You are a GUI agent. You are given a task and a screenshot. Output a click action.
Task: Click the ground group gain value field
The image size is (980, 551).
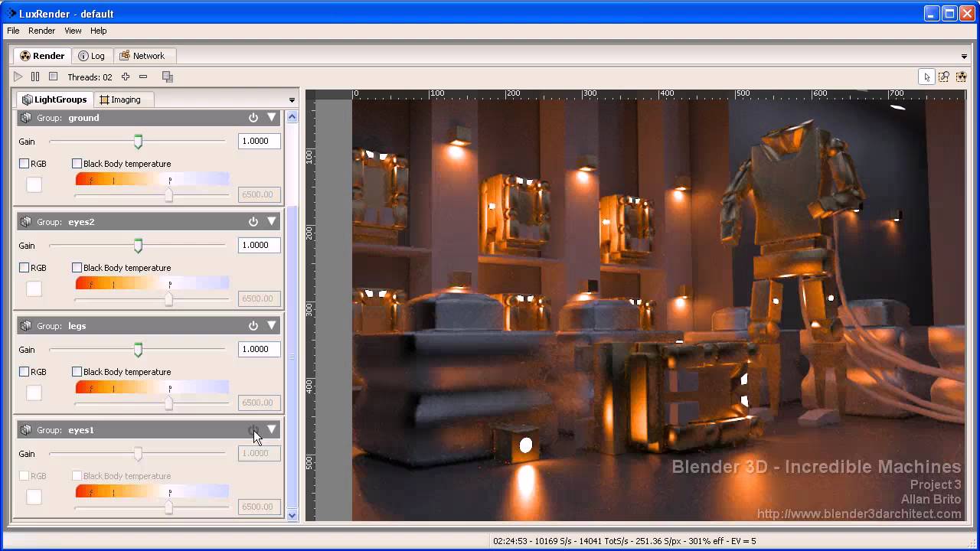(x=260, y=141)
